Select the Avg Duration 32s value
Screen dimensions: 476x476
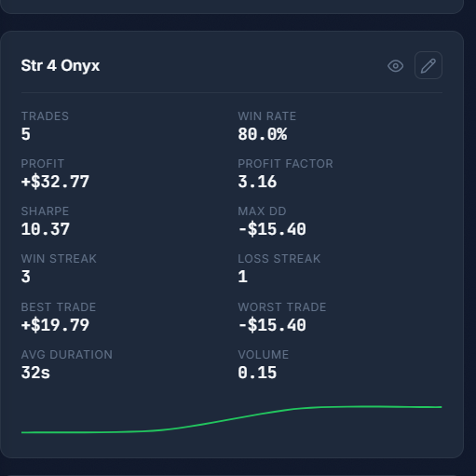[35, 373]
